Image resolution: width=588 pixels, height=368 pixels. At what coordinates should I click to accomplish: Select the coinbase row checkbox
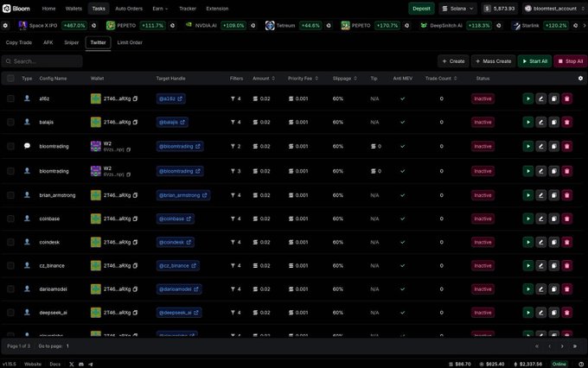(10, 219)
